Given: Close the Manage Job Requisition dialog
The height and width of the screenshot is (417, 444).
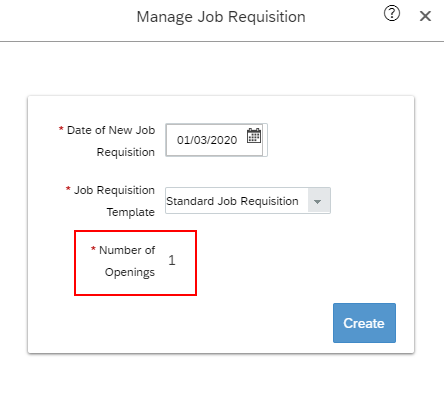Looking at the screenshot, I should 425,16.
